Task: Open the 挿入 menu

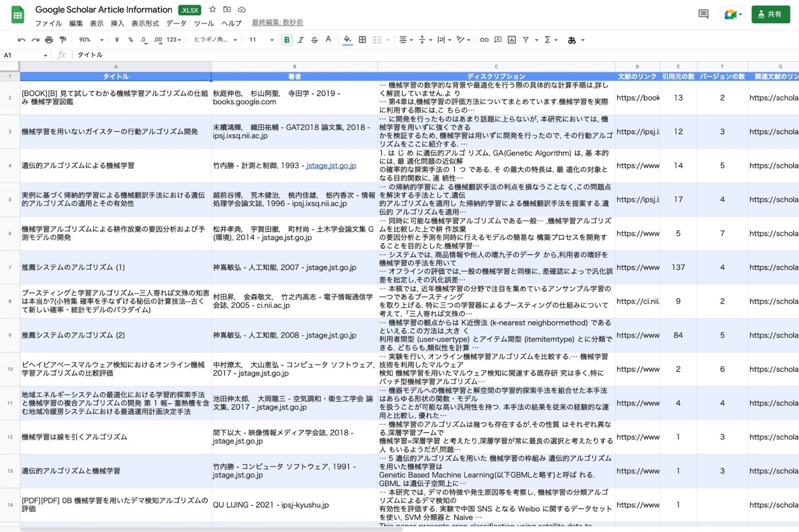Action: (x=117, y=23)
